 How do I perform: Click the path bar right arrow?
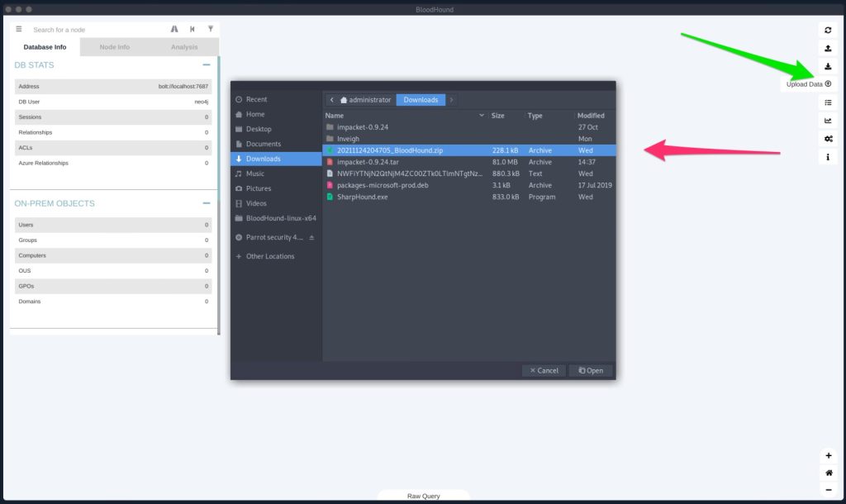pyautogui.click(x=452, y=100)
